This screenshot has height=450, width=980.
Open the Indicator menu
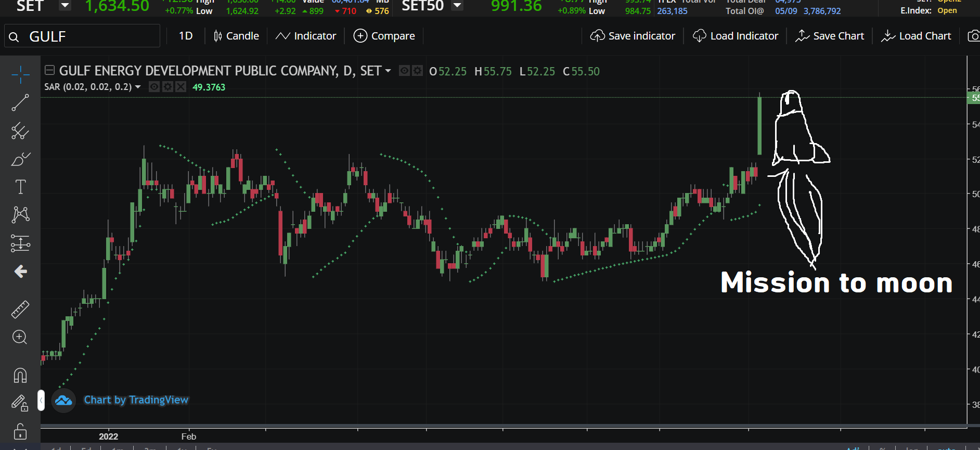(306, 36)
